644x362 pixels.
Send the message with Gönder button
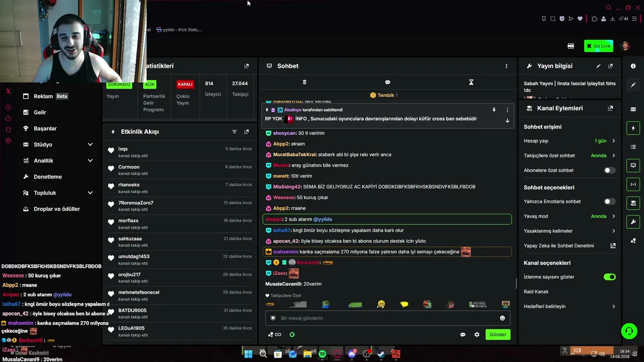tap(498, 334)
